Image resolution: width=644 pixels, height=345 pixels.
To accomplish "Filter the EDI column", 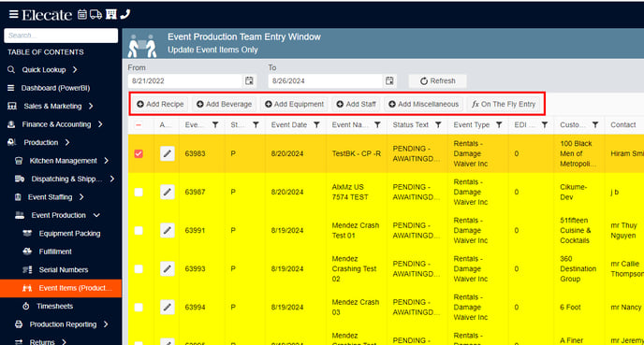I will point(545,125).
